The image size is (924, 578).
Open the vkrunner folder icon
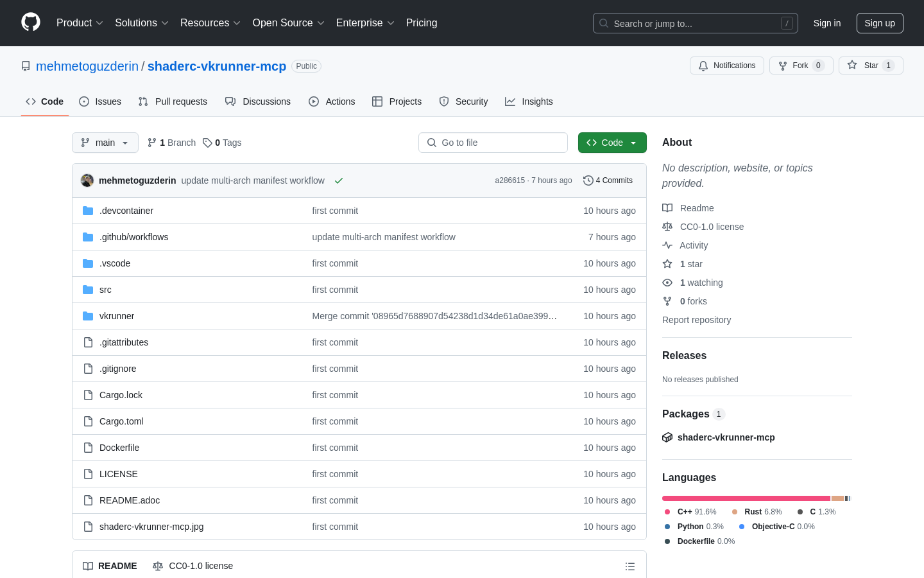tap(88, 316)
